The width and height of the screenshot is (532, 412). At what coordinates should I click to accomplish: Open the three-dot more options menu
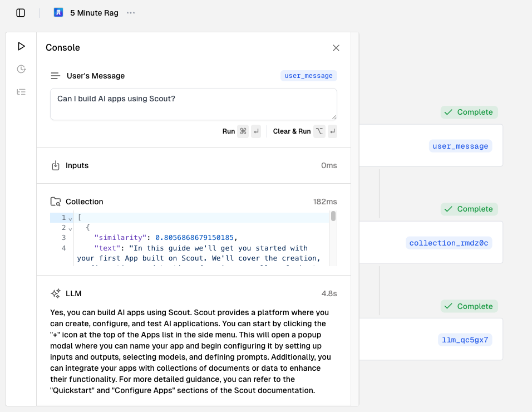pyautogui.click(x=131, y=13)
